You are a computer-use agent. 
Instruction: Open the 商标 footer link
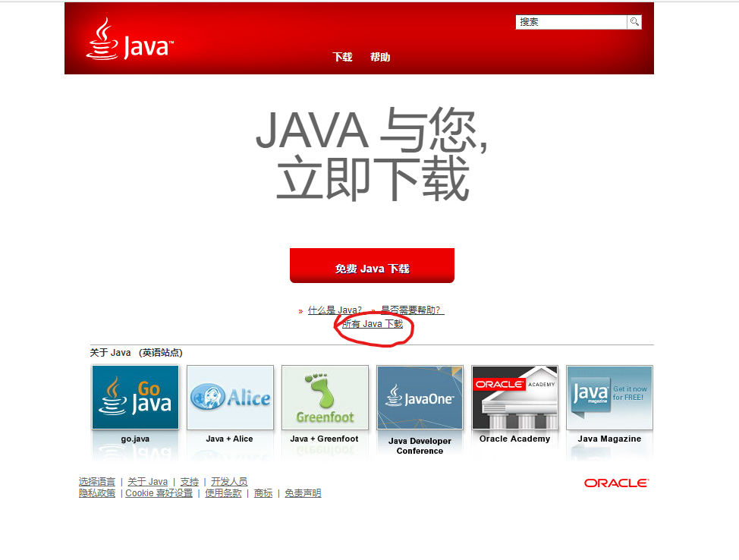click(263, 493)
